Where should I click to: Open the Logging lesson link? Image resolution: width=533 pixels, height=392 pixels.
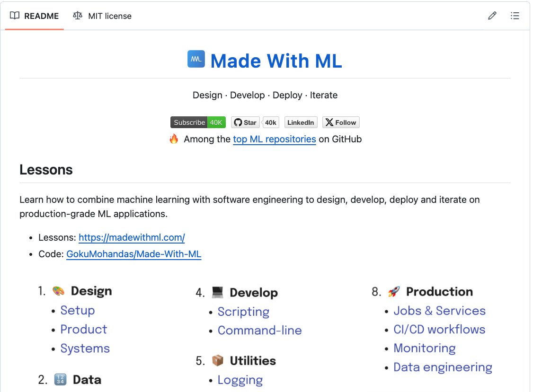(x=240, y=380)
